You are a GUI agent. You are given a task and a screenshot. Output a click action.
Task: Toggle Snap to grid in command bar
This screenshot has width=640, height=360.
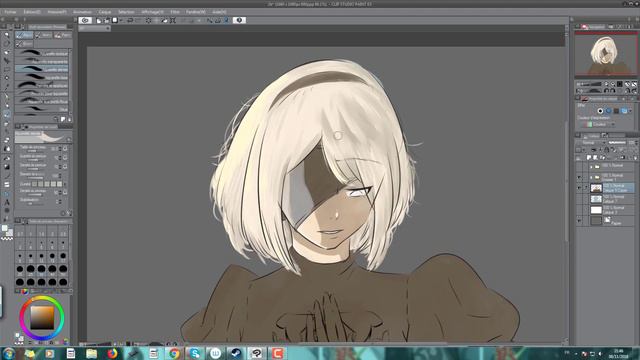click(226, 20)
